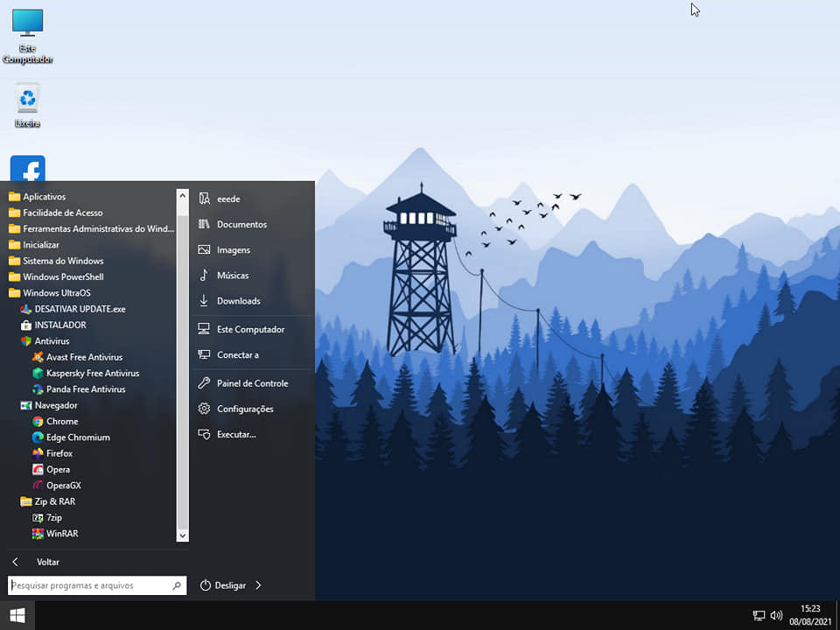Image resolution: width=840 pixels, height=630 pixels.
Task: Open shutdown options arrow next to Desligar
Action: click(x=258, y=585)
